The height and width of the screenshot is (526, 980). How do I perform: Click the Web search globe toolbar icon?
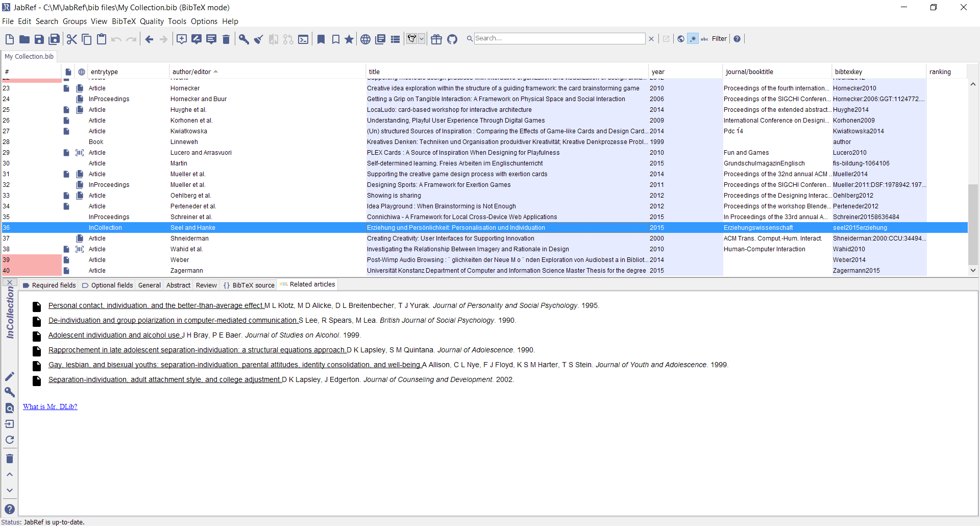pyautogui.click(x=365, y=39)
